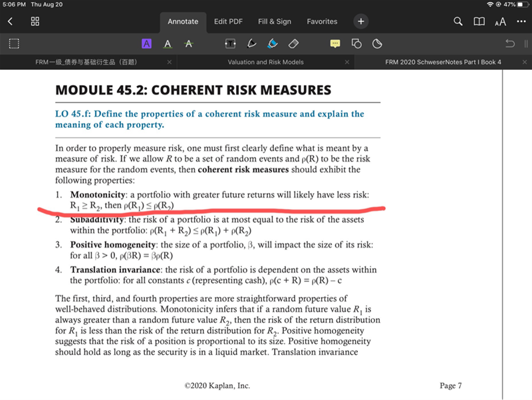The image size is (532, 400).
Task: Tap the 'Page 7' page number
Action: click(451, 386)
